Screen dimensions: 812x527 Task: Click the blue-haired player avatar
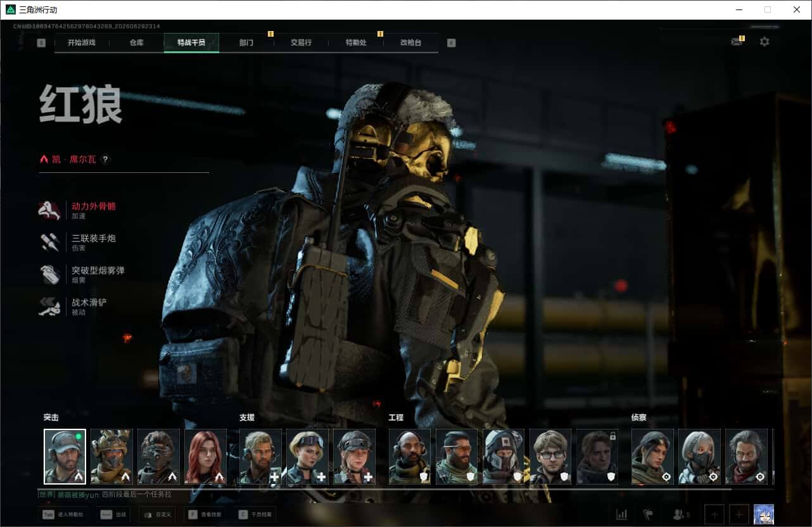tap(763, 514)
